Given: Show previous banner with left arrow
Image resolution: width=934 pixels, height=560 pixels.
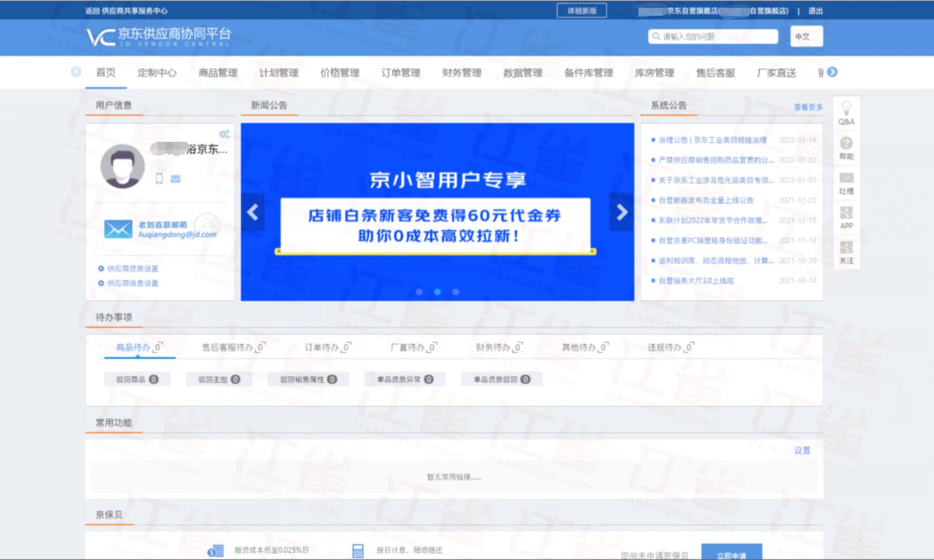Looking at the screenshot, I should (x=253, y=212).
